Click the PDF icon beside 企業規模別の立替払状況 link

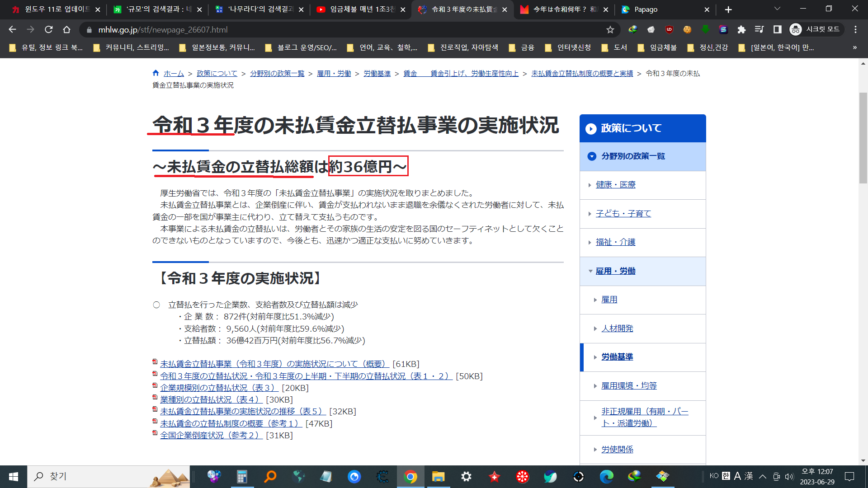tap(155, 386)
